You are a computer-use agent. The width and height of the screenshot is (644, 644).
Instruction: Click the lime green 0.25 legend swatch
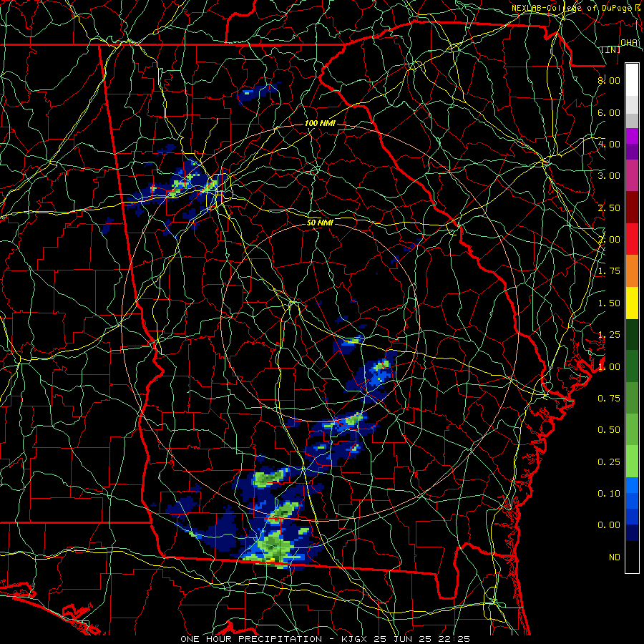pyautogui.click(x=632, y=462)
